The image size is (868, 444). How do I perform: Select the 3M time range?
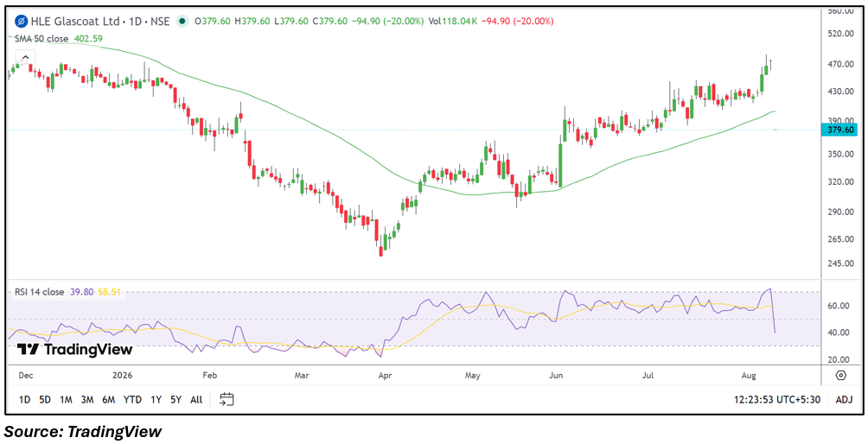87,399
